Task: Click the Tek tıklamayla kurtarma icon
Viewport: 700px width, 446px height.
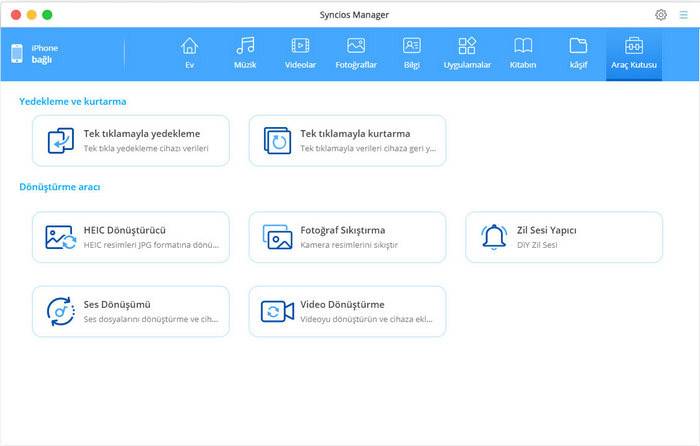Action: (277, 141)
